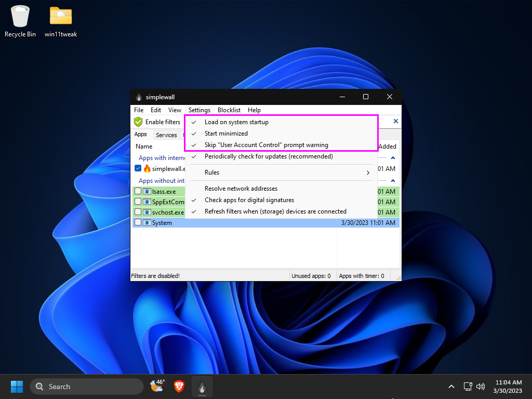Image resolution: width=532 pixels, height=399 pixels.
Task: Click Enable filters button label
Action: [163, 122]
